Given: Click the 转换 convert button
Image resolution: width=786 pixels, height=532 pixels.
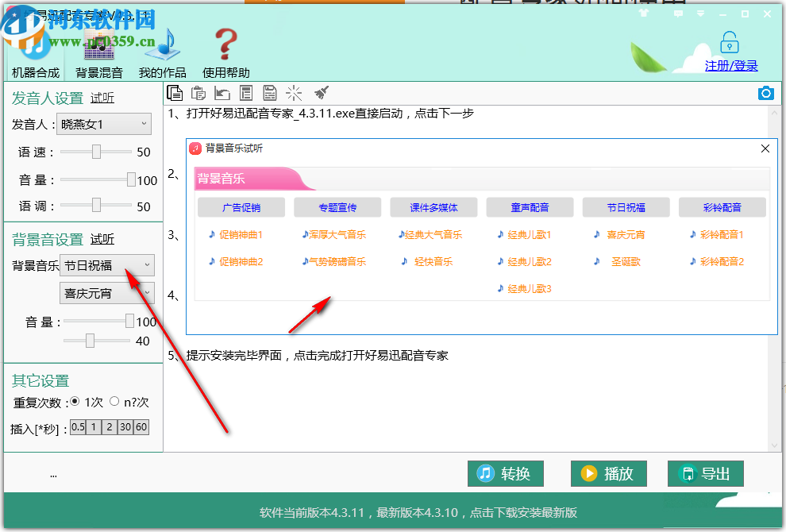Looking at the screenshot, I should point(505,473).
